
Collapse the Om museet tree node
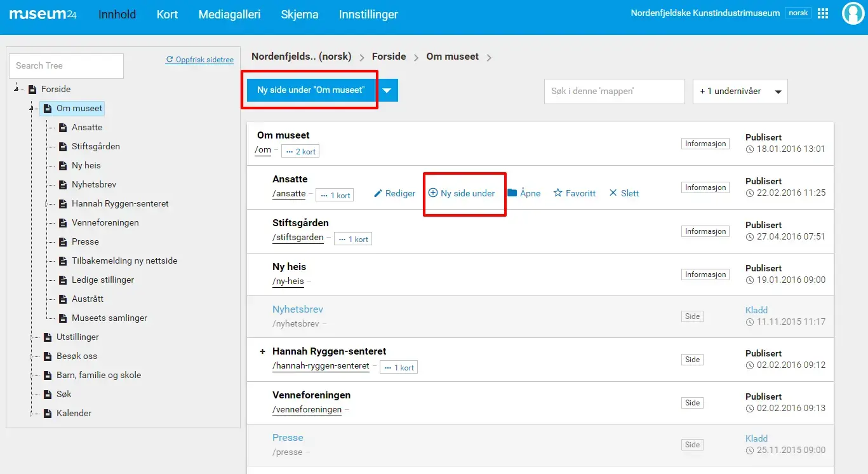click(31, 108)
